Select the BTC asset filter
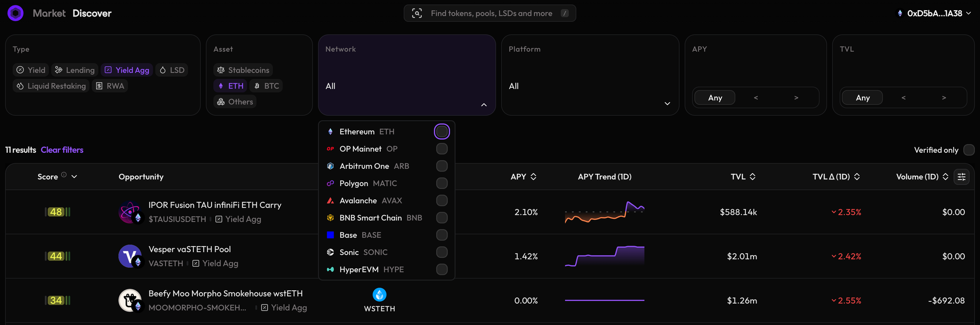The image size is (980, 325). 266,86
